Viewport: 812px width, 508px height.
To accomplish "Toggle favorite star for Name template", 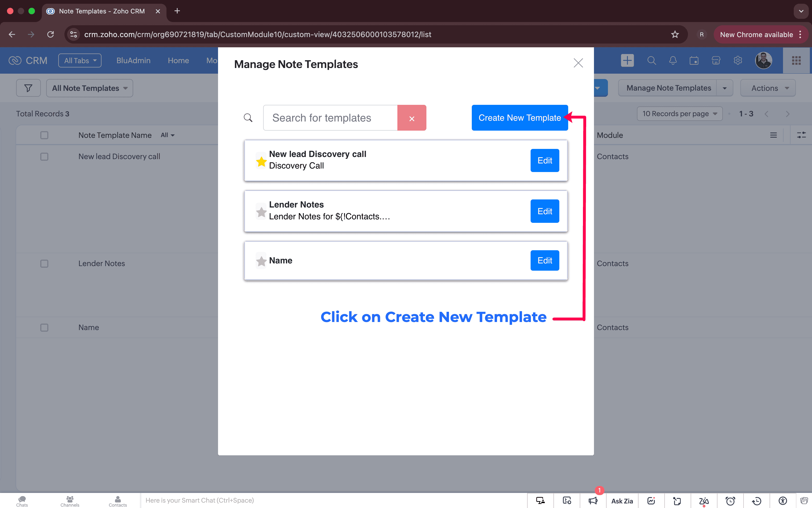I will coord(261,261).
